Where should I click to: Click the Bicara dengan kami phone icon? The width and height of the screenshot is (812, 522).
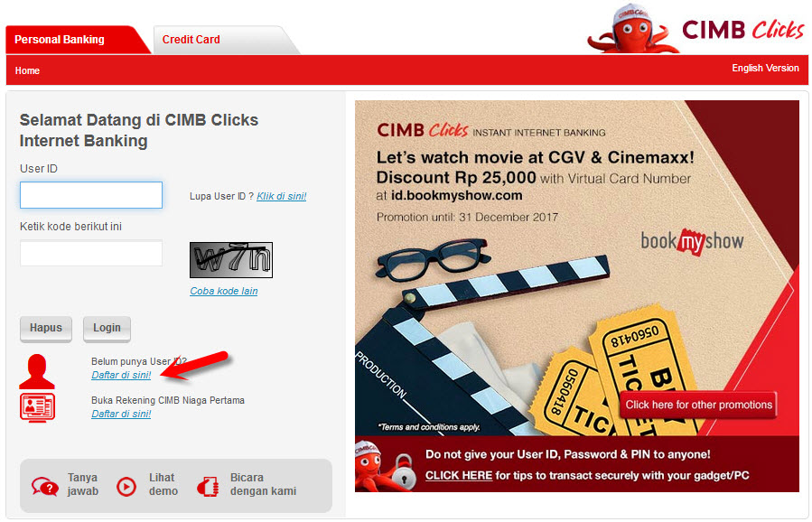pos(208,486)
